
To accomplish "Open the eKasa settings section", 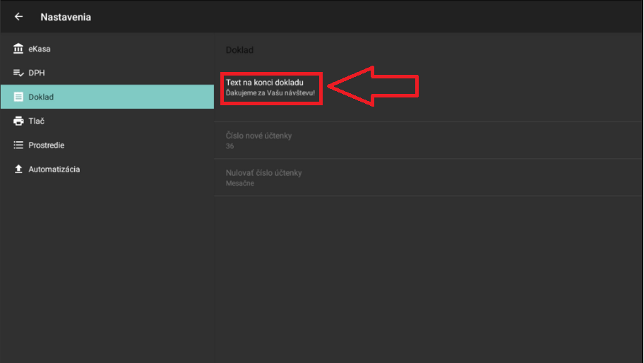I will 40,49.
